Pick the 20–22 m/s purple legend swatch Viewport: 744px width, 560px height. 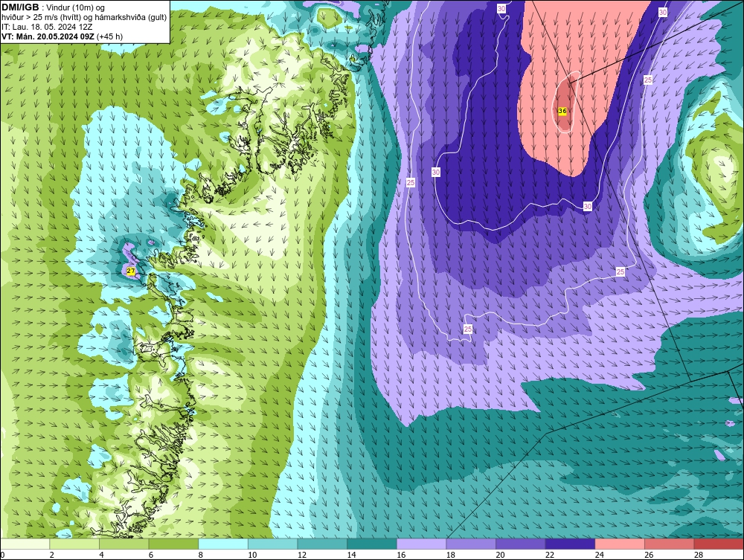click(521, 544)
